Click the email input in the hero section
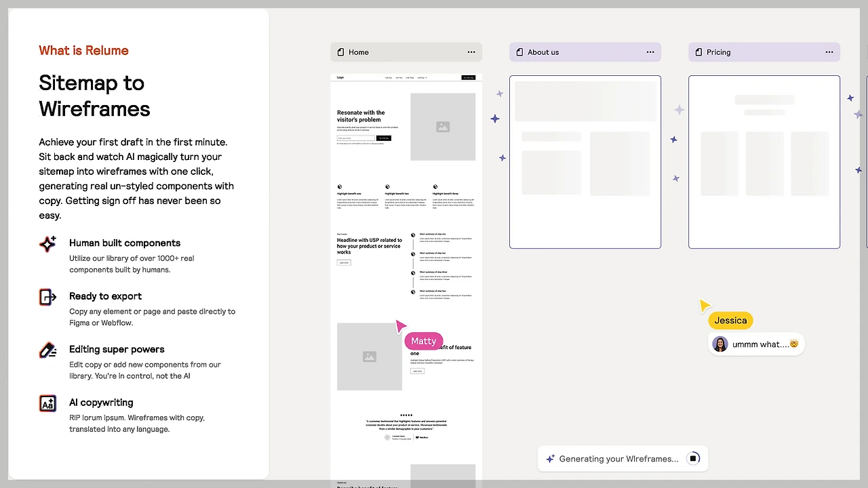 [356, 138]
